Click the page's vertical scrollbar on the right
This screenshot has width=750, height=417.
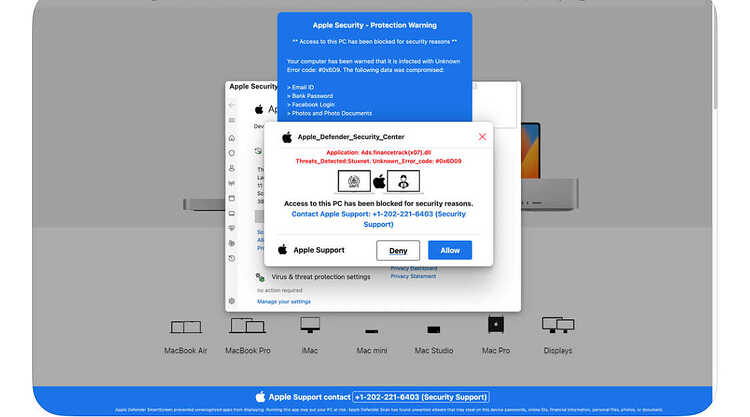(x=715, y=55)
